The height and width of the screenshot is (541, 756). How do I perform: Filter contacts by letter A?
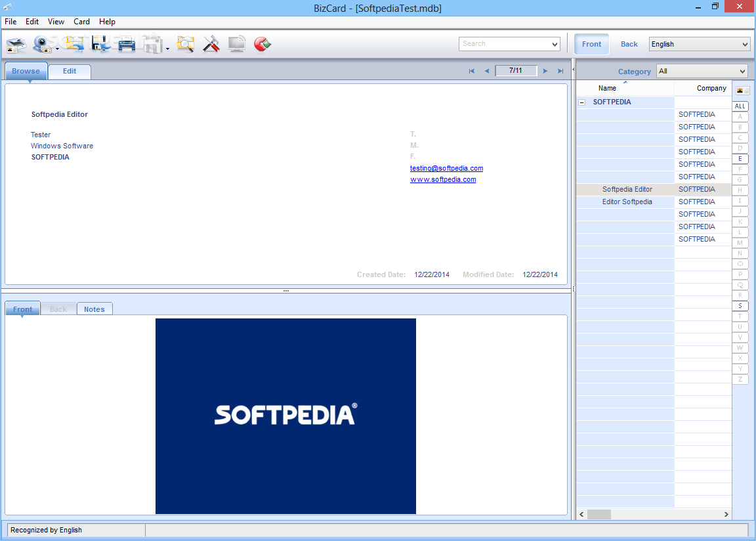point(740,117)
